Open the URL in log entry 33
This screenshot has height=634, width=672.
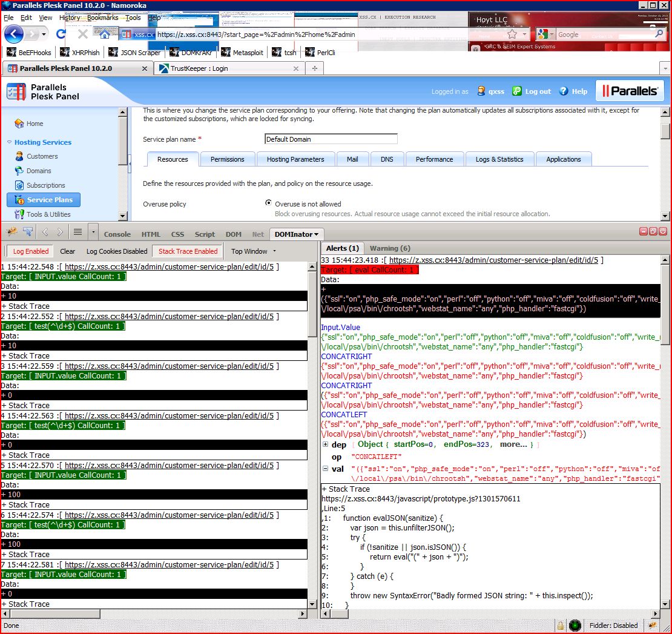click(x=493, y=260)
